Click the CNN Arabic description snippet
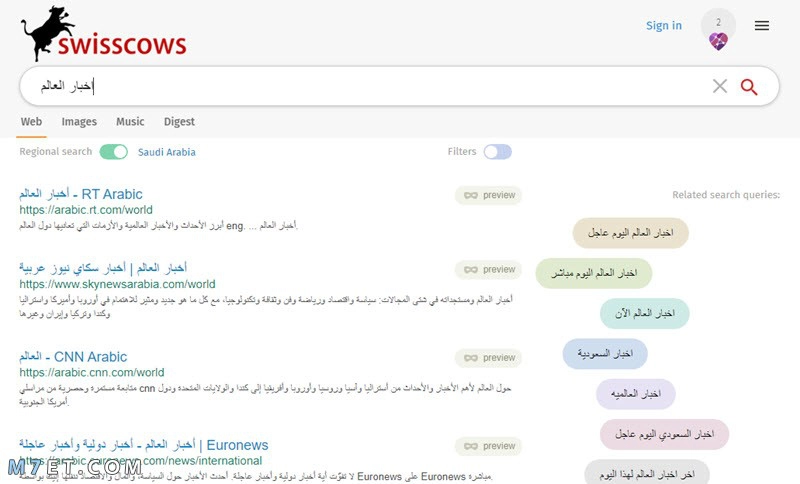The image size is (800, 484). coord(265,395)
